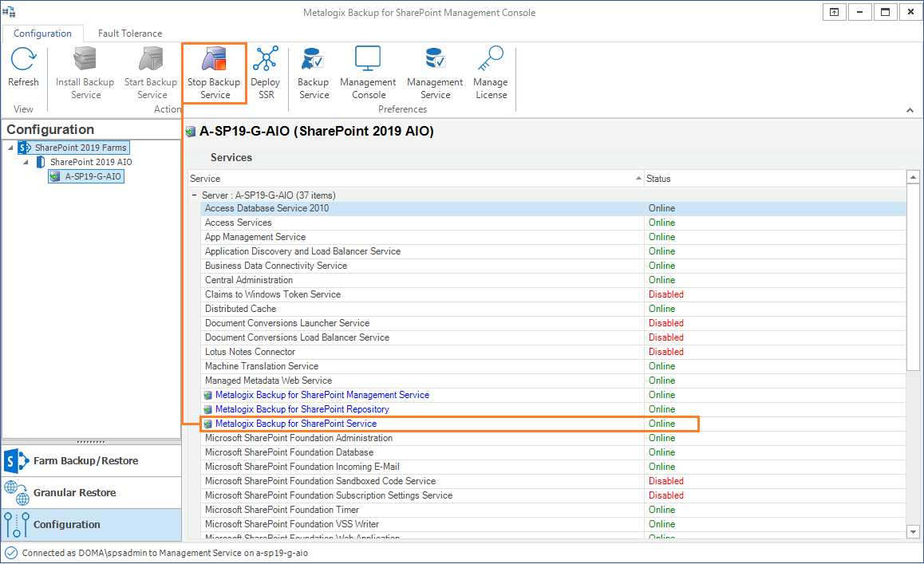Image resolution: width=924 pixels, height=564 pixels.
Task: Open Metalogix Backup for SharePoint Service link
Action: (x=296, y=424)
